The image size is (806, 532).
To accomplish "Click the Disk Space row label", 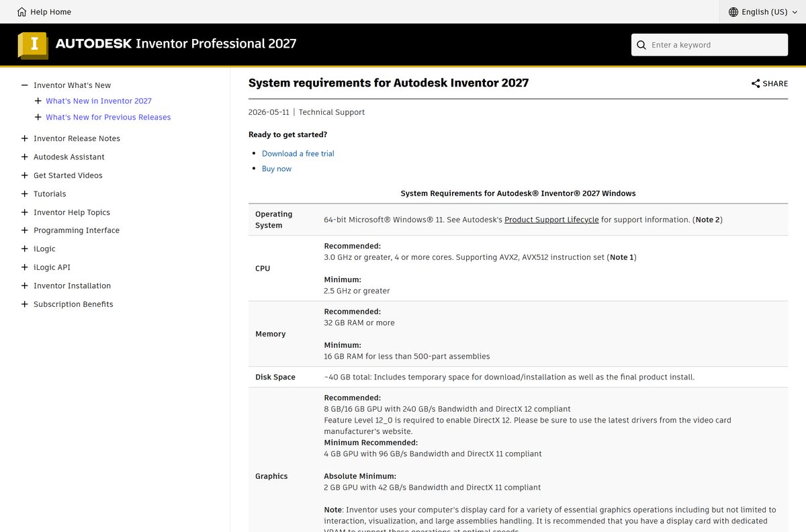I will (275, 377).
